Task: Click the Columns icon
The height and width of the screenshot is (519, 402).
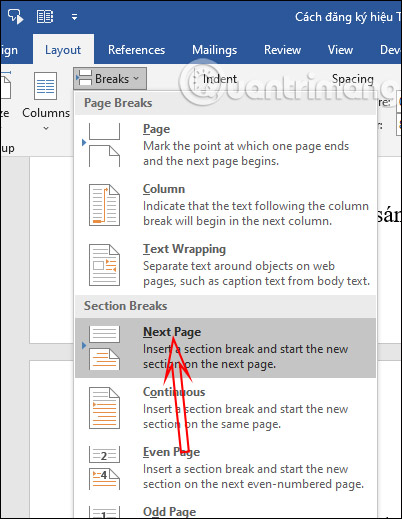Action: pyautogui.click(x=45, y=86)
